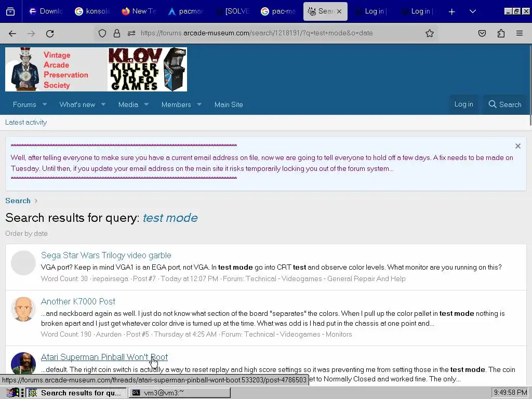532x399 pixels.
Task: Go back with the browser back arrow
Action: (12, 33)
